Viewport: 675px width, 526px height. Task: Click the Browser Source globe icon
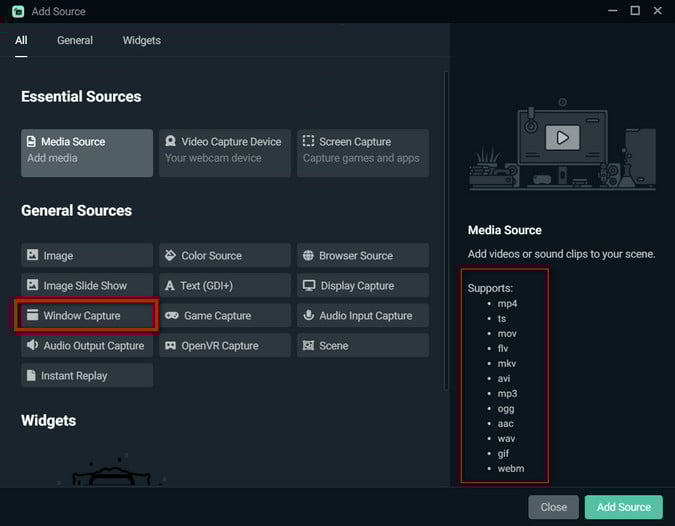(x=308, y=255)
